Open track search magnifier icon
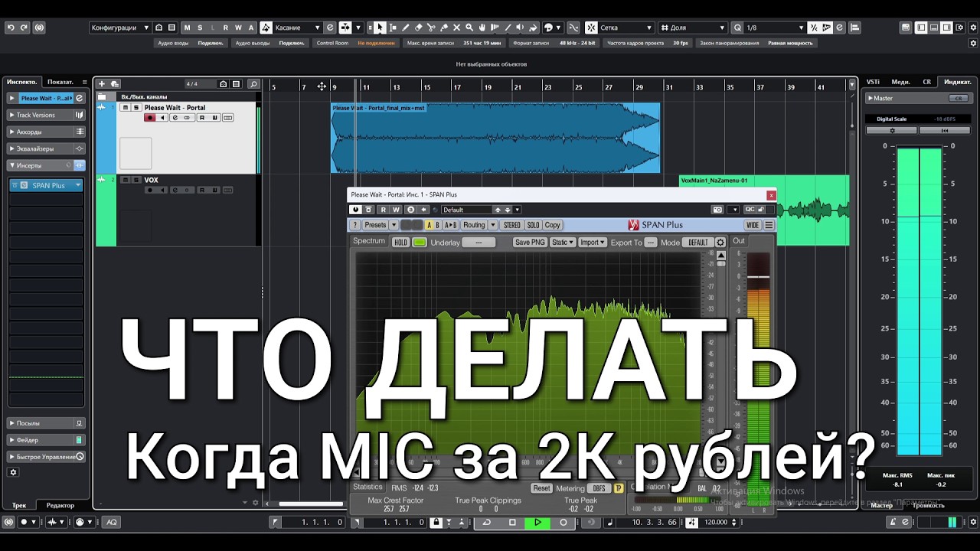The image size is (980, 551). [253, 83]
